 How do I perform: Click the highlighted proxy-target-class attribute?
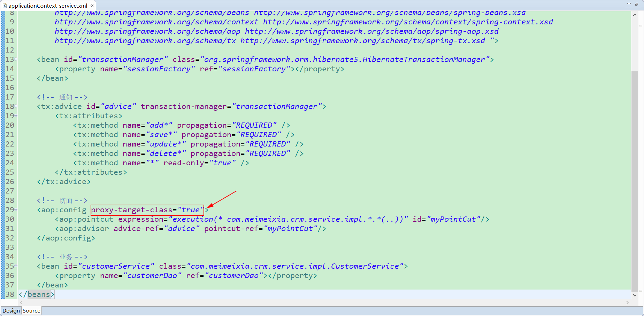click(x=146, y=210)
